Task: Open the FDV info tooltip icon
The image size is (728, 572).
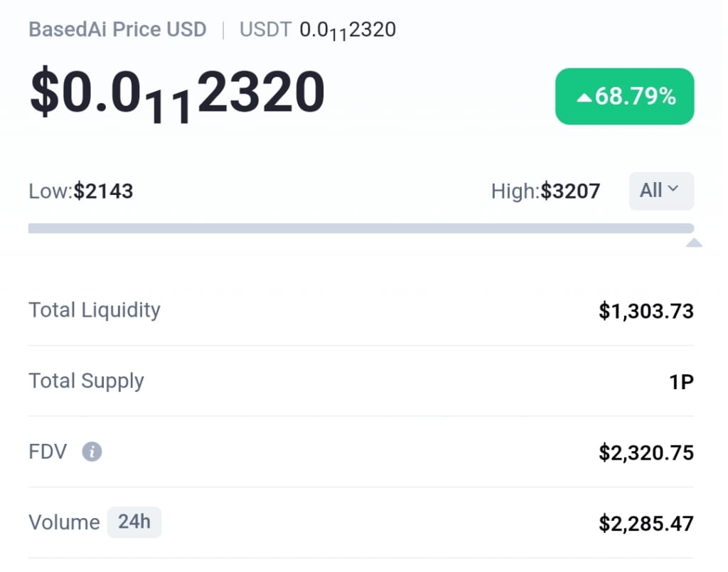Action: 92,452
